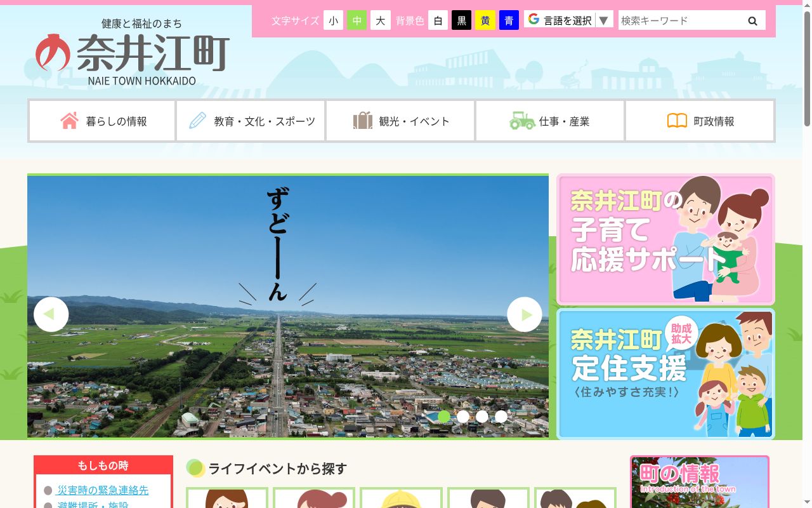Open the 定住支援 banner
Screen dimensions: 812x508
pos(665,374)
